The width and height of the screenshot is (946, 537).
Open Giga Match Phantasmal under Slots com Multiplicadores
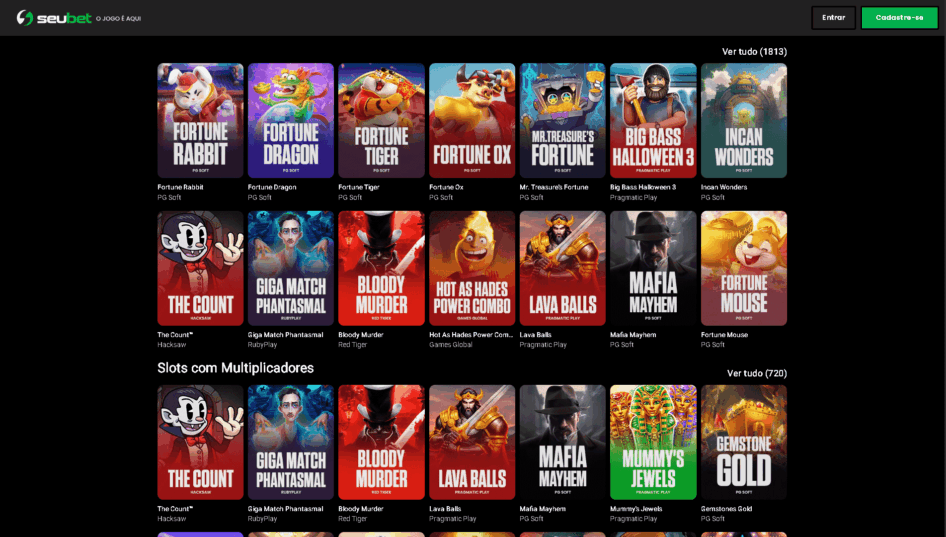[291, 442]
